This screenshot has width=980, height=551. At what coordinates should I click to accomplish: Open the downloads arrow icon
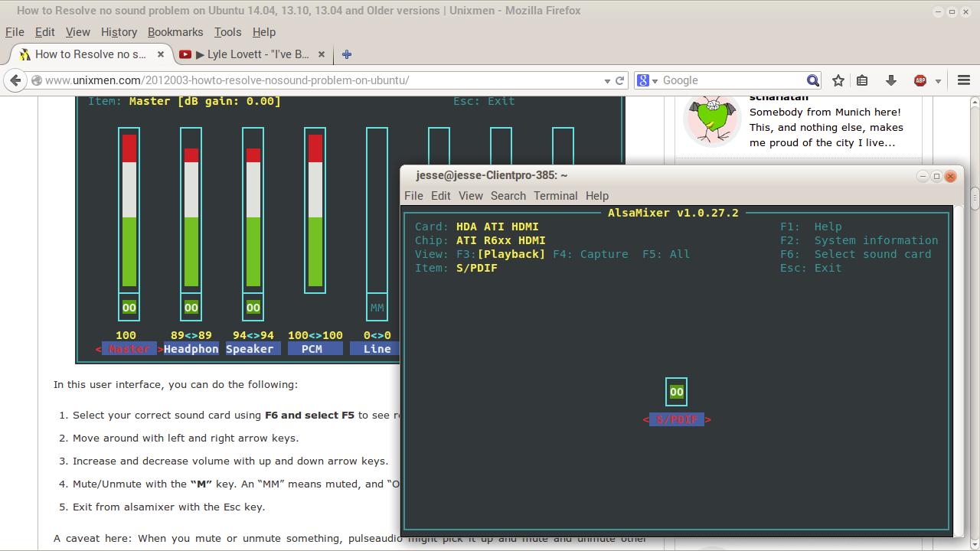[x=890, y=80]
